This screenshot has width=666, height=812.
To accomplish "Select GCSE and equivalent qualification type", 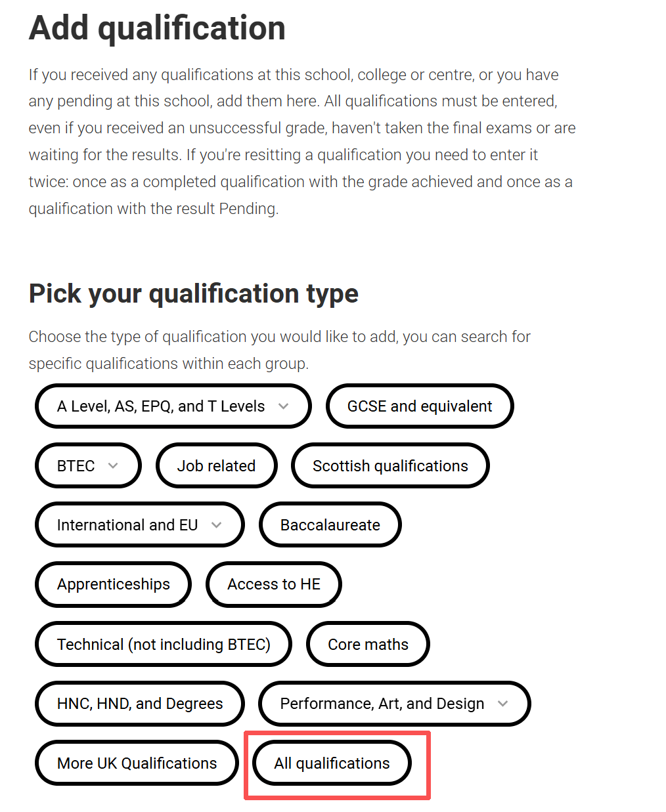I will 420,406.
